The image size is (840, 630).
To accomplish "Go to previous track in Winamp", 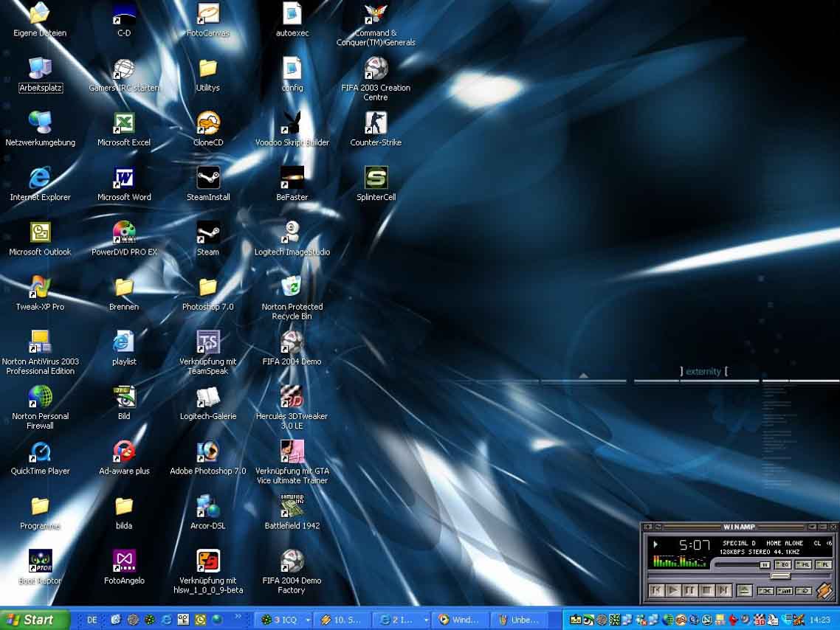I will click(657, 590).
